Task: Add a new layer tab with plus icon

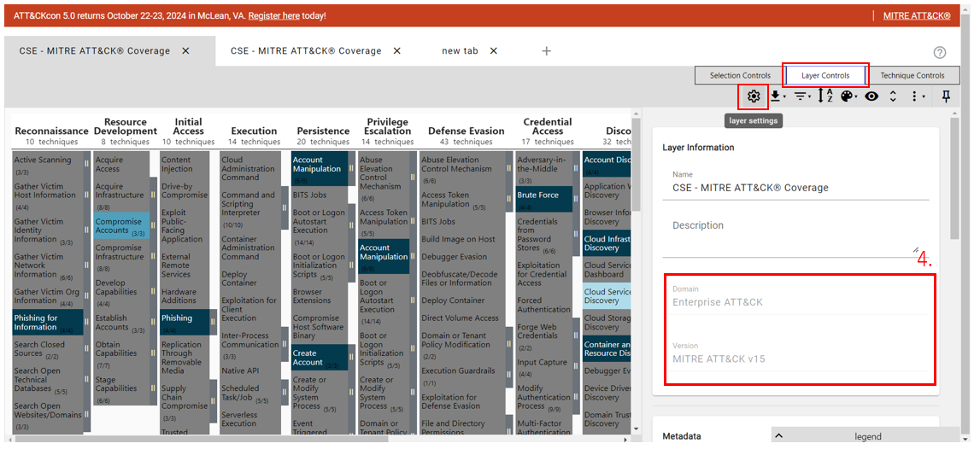Action: click(x=546, y=50)
